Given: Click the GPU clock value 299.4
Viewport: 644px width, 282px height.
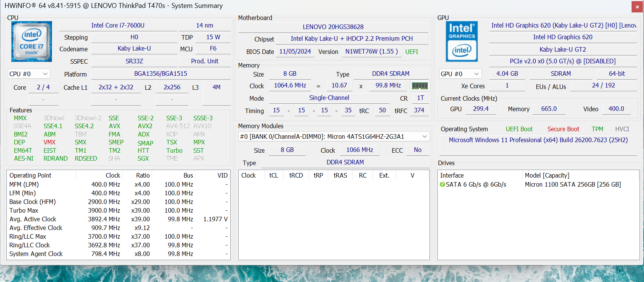Looking at the screenshot, I should click(481, 109).
